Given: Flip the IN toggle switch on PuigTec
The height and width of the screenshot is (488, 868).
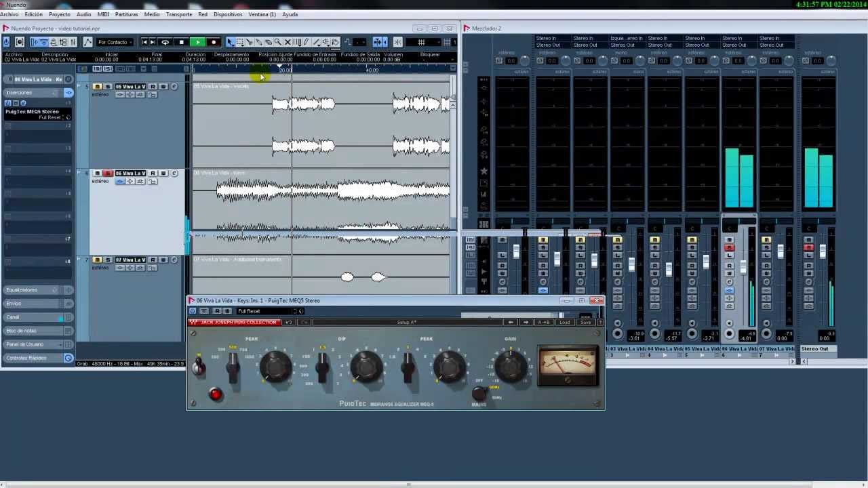Looking at the screenshot, I should coord(198,367).
